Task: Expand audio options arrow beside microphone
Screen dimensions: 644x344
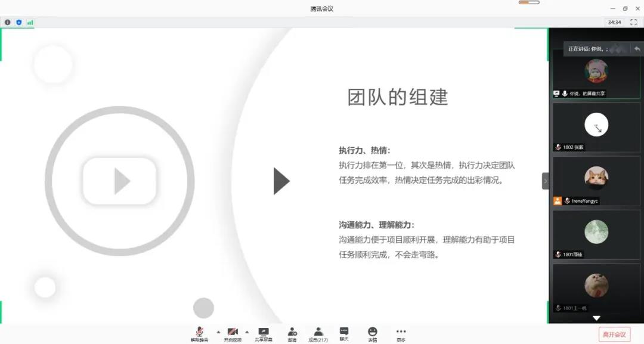Action: [218, 331]
